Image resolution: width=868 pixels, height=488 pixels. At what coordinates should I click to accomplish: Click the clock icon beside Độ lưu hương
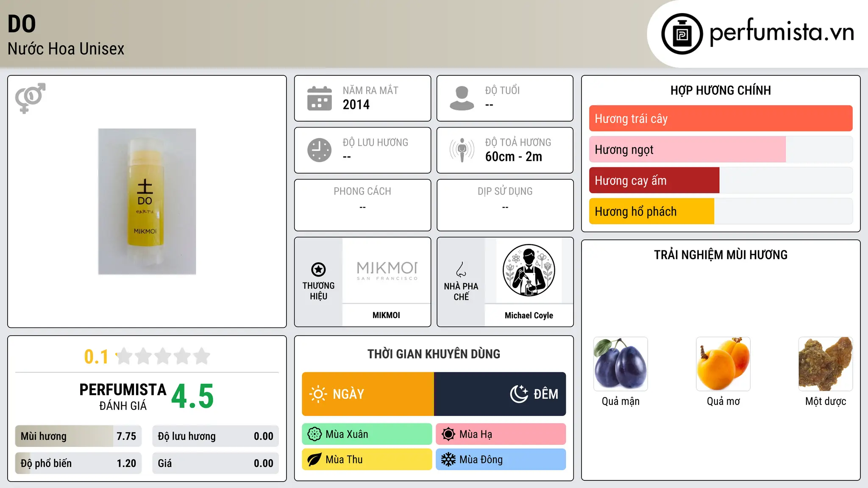click(320, 150)
